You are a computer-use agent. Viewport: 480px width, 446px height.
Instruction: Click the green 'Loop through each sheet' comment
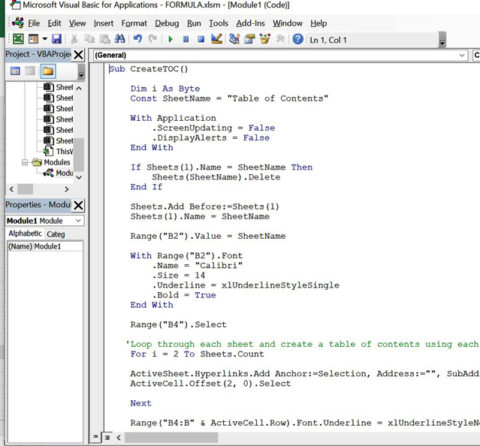pyautogui.click(x=303, y=344)
